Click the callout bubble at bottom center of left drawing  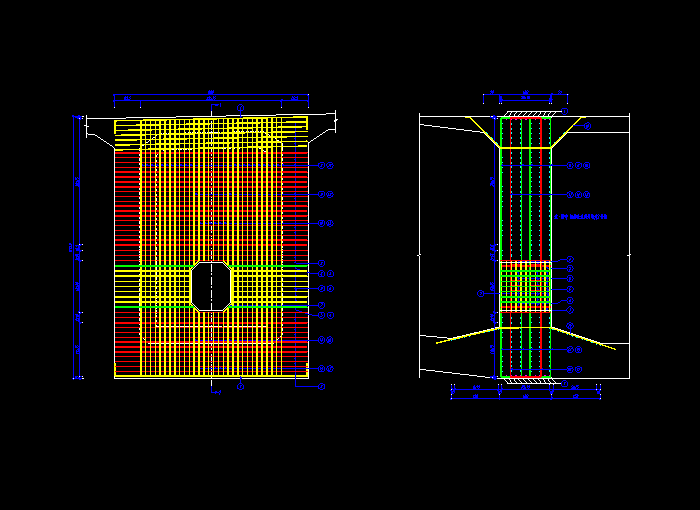pos(240,384)
